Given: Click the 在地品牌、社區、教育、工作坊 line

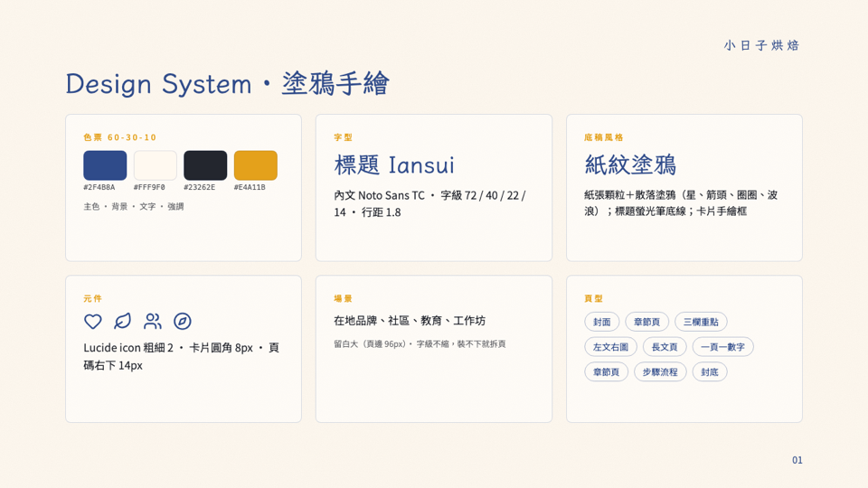Looking at the screenshot, I should coord(410,320).
